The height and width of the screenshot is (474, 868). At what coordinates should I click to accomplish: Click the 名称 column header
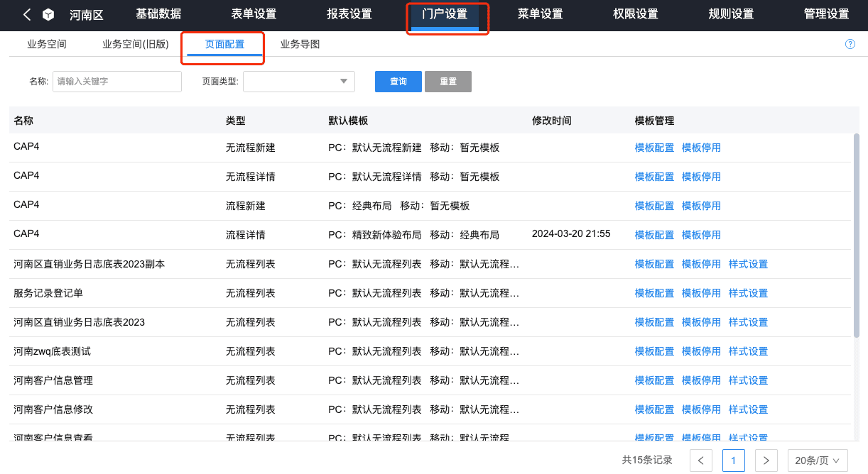pyautogui.click(x=23, y=121)
